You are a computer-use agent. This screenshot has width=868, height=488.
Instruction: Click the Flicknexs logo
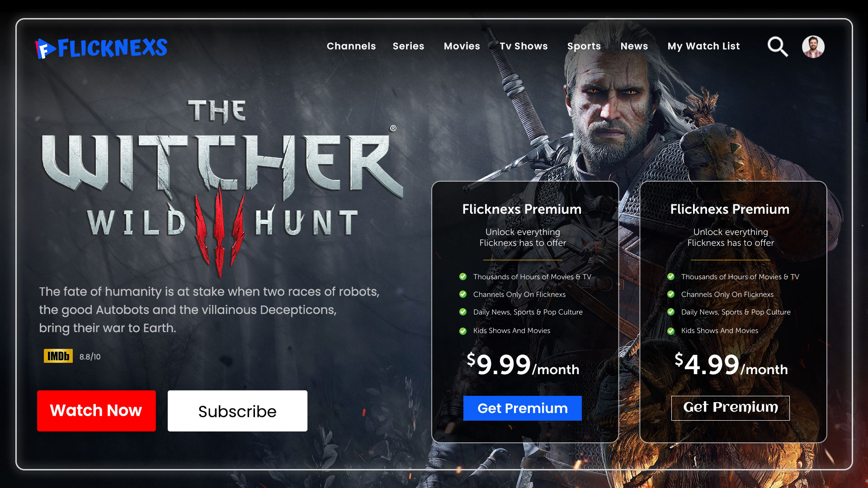pyautogui.click(x=101, y=48)
